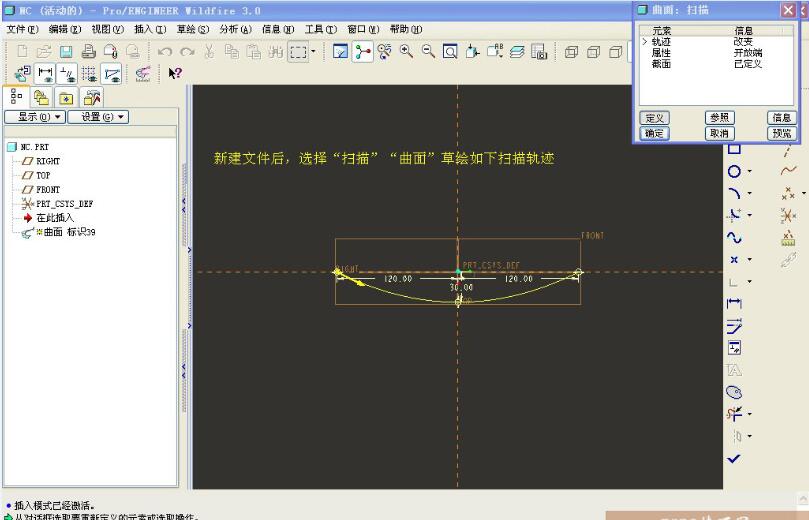Screen dimensions: 809x520
Task: Select the arc sketch tool
Action: pos(734,193)
